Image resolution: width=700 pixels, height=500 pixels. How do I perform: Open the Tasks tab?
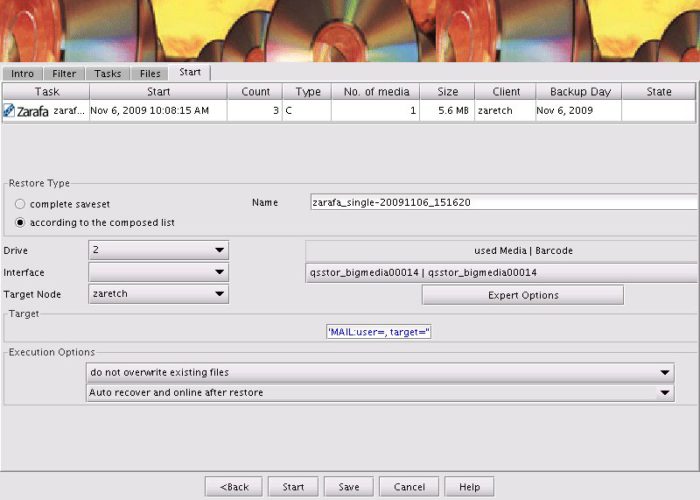pos(108,74)
